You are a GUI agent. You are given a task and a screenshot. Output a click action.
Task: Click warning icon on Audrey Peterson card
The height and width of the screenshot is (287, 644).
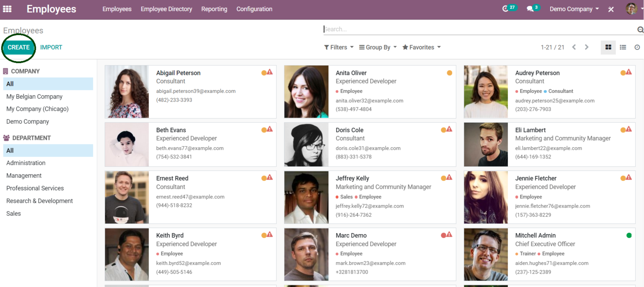(x=629, y=72)
